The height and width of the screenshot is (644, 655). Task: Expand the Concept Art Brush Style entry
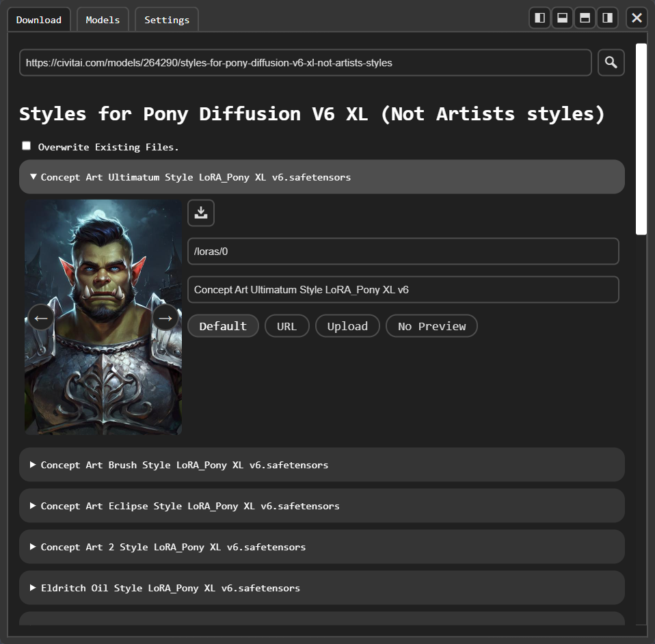321,464
